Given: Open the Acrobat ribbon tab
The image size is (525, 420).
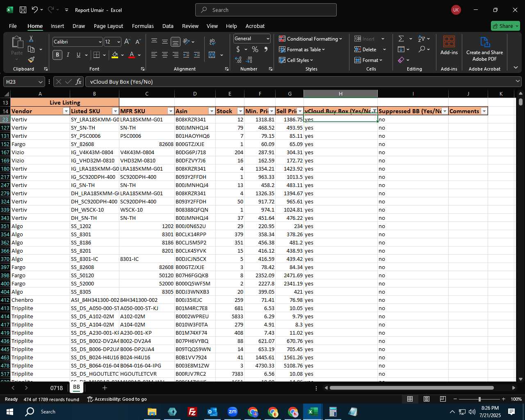Looking at the screenshot, I should [255, 26].
